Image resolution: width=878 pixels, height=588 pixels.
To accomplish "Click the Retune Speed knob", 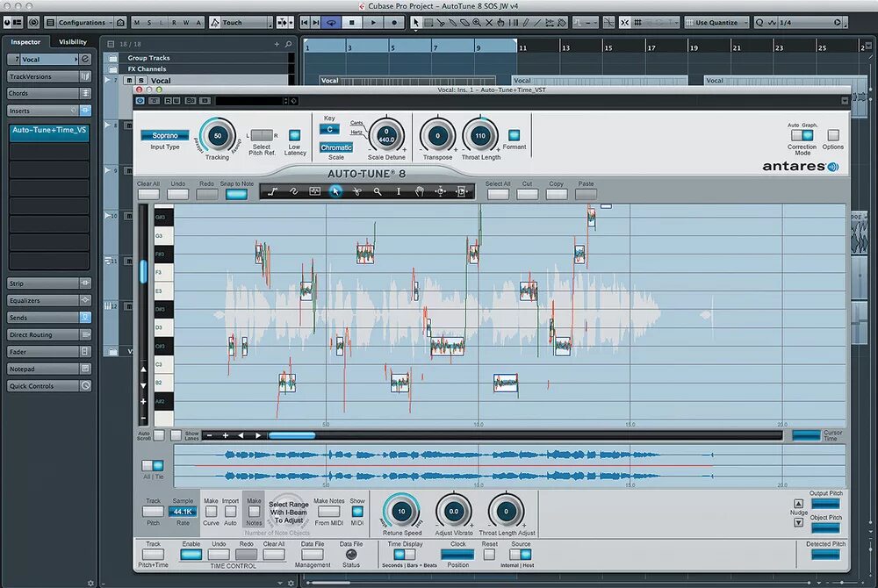I will pos(401,511).
